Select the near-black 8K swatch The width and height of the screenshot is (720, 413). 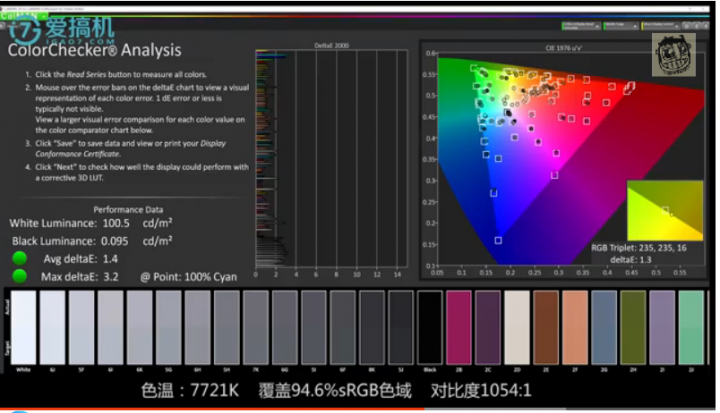click(x=371, y=327)
